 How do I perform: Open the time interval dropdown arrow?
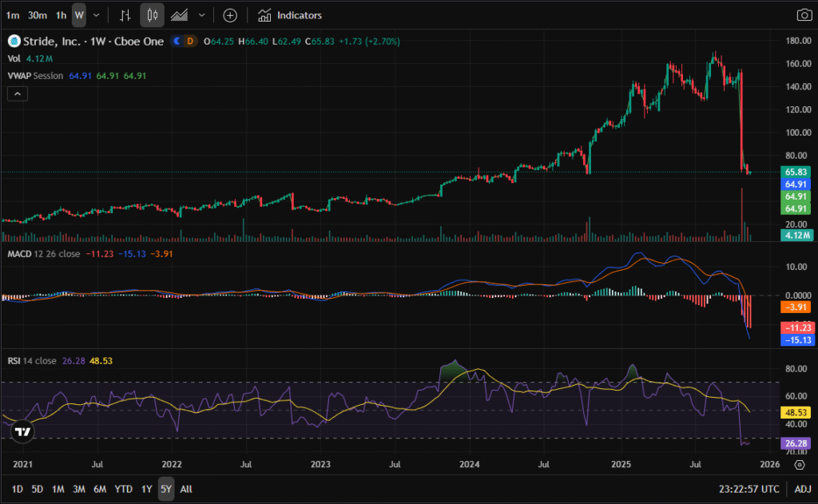click(x=97, y=15)
